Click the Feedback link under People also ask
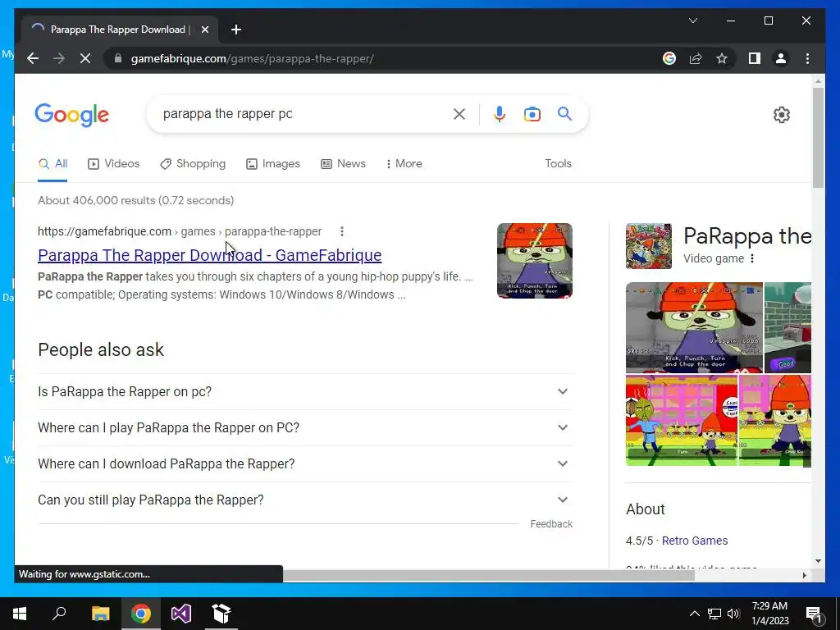 click(x=551, y=524)
